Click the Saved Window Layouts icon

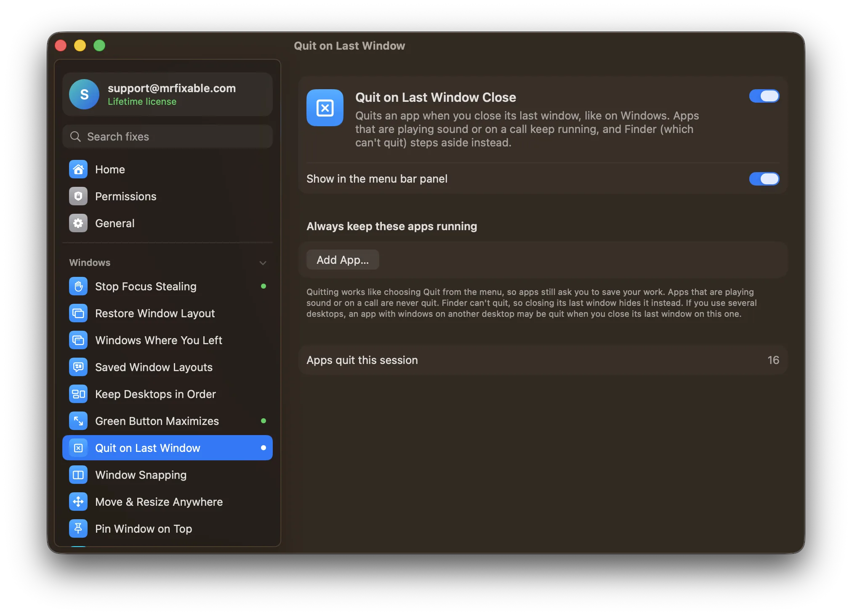pyautogui.click(x=78, y=367)
